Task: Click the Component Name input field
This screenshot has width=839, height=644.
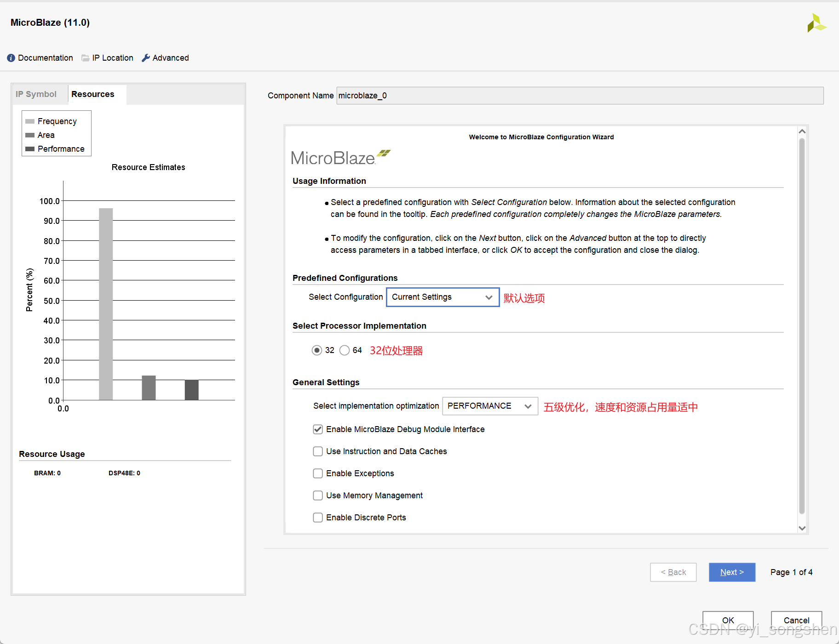Action: click(x=580, y=96)
